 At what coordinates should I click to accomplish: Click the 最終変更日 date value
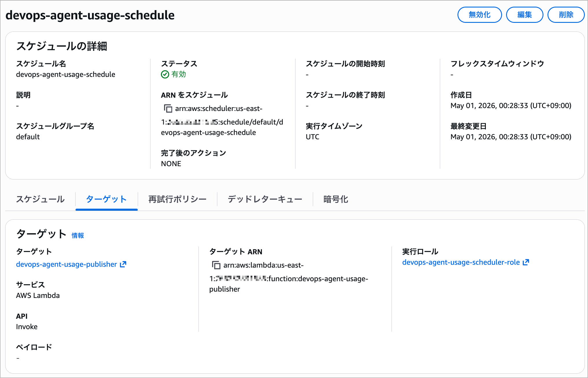click(511, 137)
